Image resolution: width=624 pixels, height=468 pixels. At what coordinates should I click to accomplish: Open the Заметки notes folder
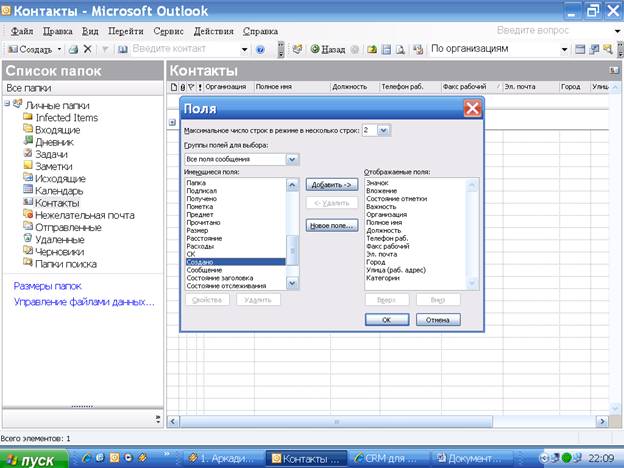[56, 166]
